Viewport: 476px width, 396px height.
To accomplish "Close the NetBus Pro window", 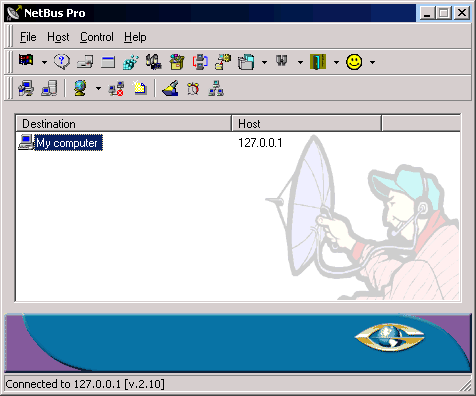I will pyautogui.click(x=462, y=13).
